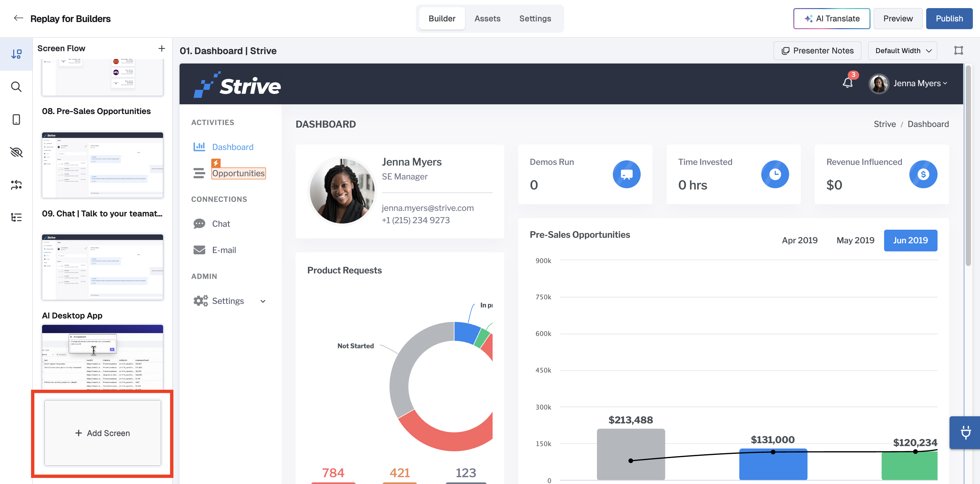Click the Demos Run presentation icon
This screenshot has height=484, width=980.
(626, 174)
